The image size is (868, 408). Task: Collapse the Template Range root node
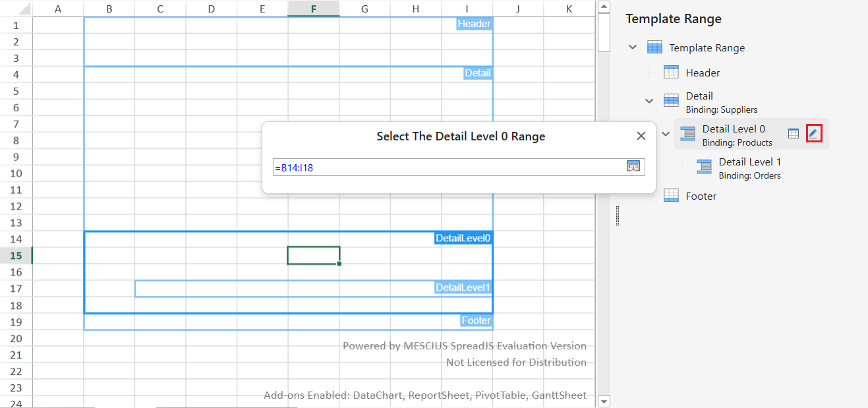point(633,47)
